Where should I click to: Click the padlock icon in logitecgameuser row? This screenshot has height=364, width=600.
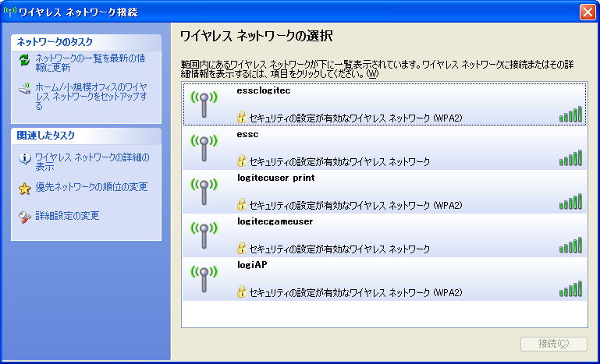click(x=241, y=249)
